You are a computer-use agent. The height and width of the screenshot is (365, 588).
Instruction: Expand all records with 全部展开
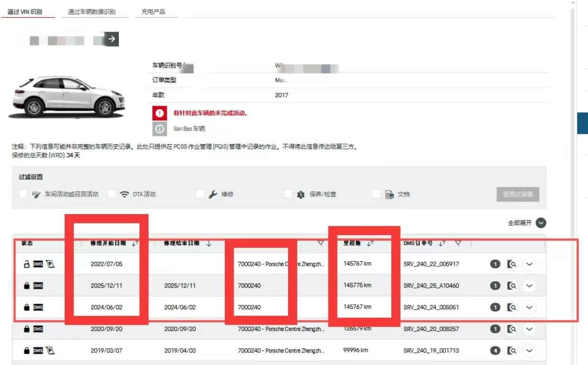541,223
